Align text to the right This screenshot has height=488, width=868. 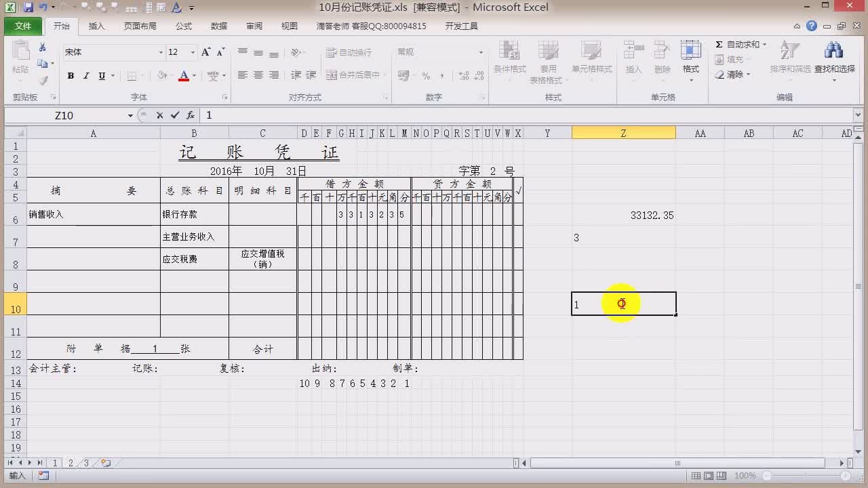274,75
